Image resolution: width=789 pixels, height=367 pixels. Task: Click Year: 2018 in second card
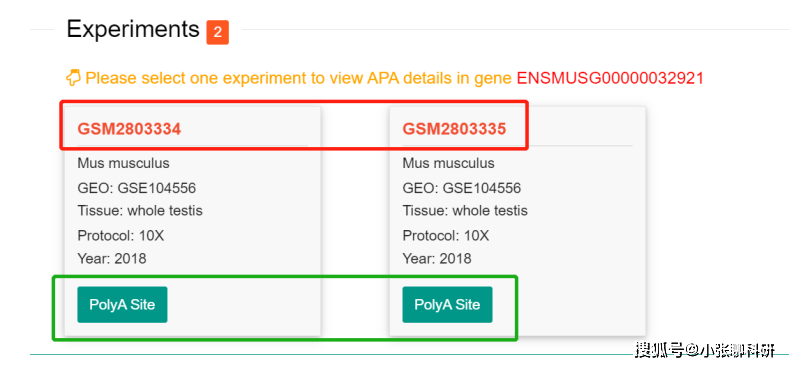pos(437,259)
